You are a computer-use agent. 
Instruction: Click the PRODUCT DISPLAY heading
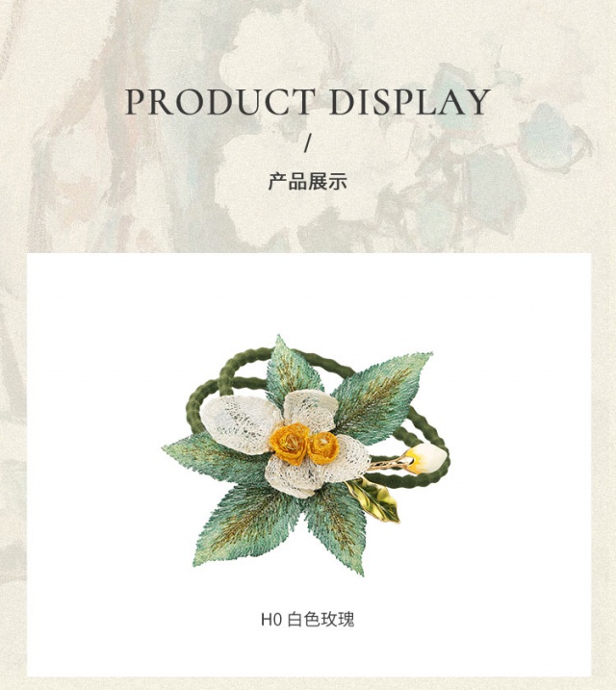coord(308,102)
